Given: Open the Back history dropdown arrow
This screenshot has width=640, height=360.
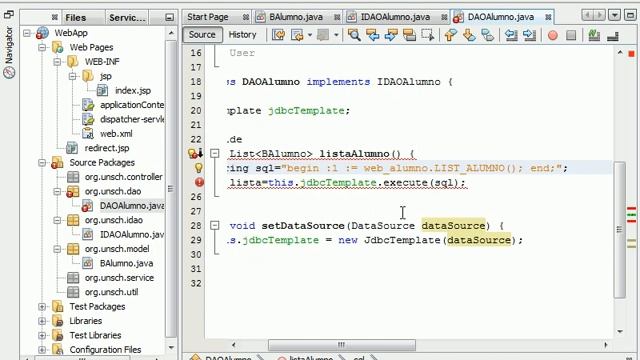Looking at the screenshot, I should tap(310, 35).
